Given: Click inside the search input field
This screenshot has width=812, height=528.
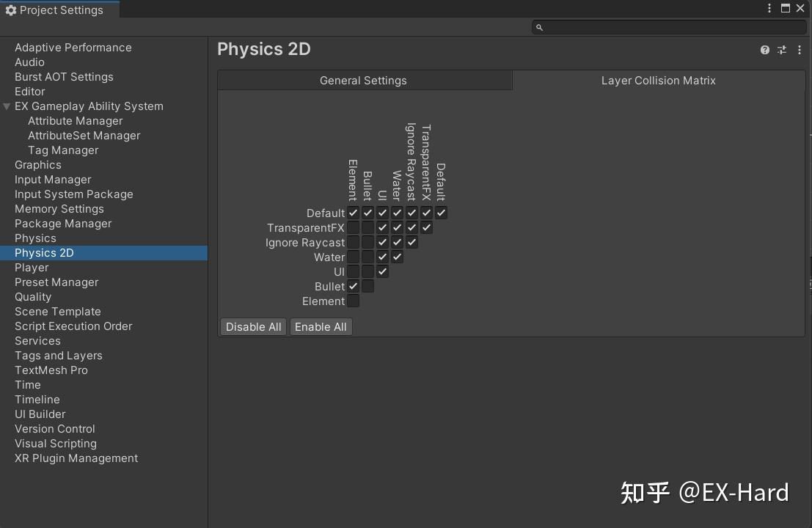Looking at the screenshot, I should pyautogui.click(x=660, y=26).
